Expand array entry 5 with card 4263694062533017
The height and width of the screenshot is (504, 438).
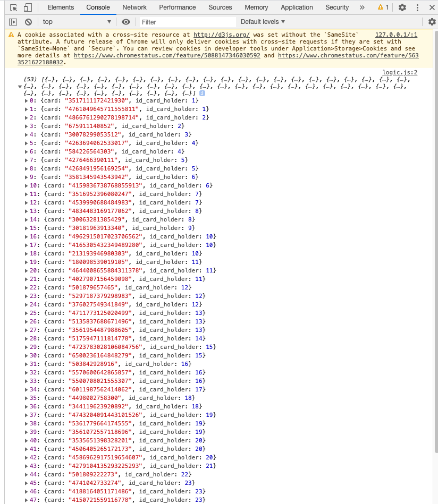(26, 143)
